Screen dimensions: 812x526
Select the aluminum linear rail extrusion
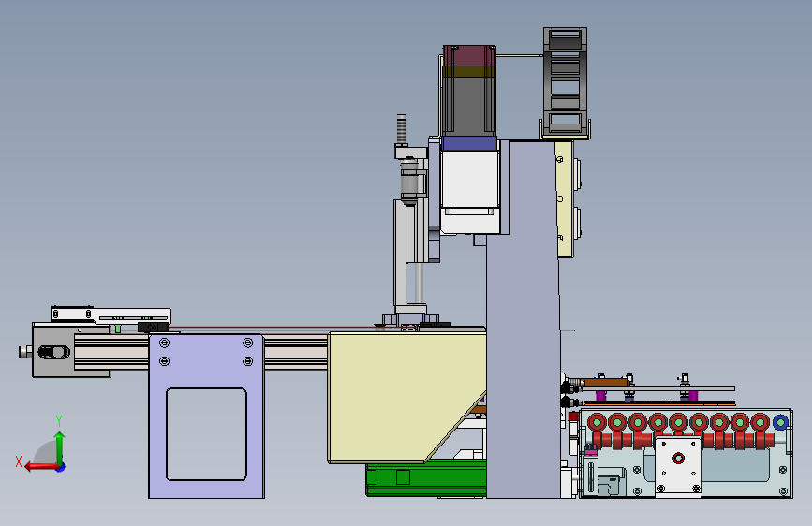[295, 353]
